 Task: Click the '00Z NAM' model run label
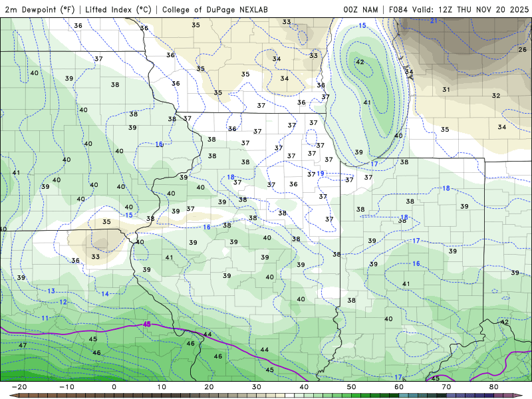(360, 9)
